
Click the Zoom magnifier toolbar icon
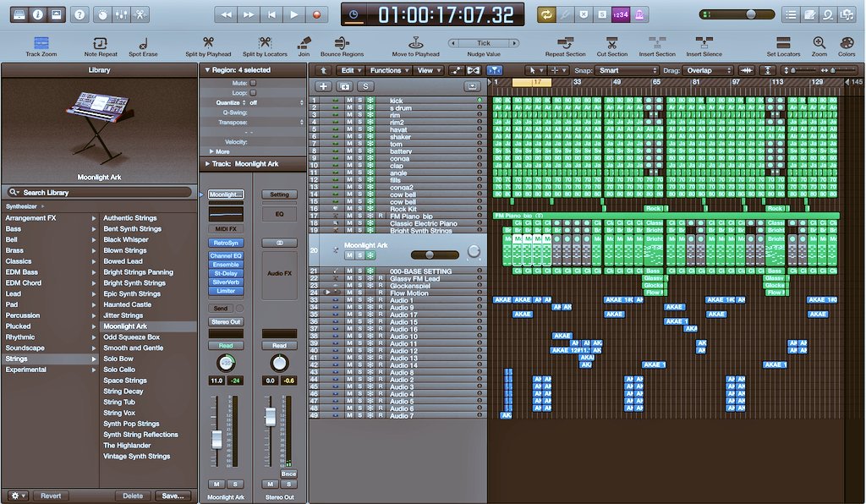pyautogui.click(x=819, y=42)
